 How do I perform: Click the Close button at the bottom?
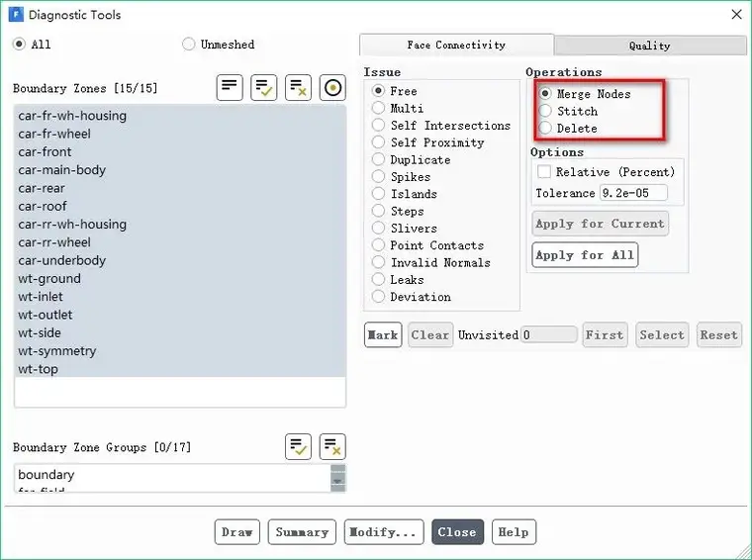click(x=457, y=531)
